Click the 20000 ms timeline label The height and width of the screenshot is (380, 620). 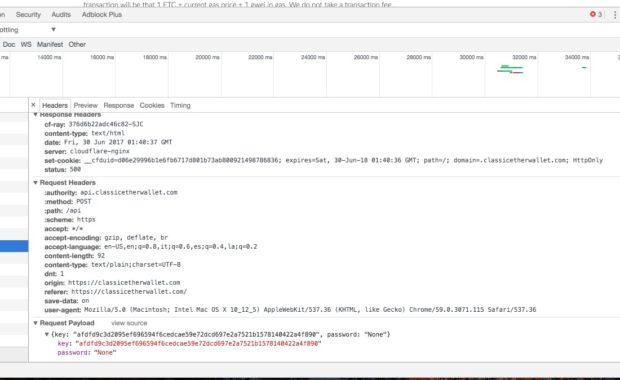click(208, 57)
